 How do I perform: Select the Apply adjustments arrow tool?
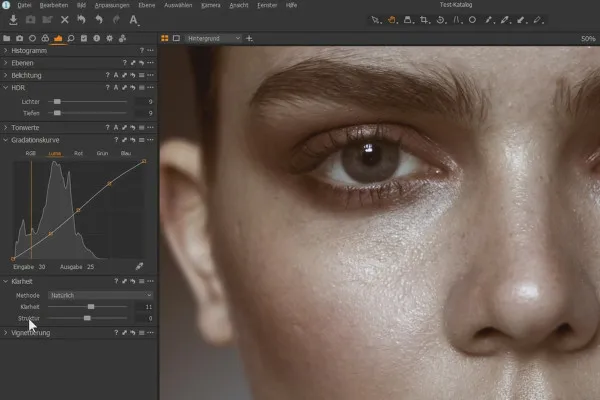521,20
